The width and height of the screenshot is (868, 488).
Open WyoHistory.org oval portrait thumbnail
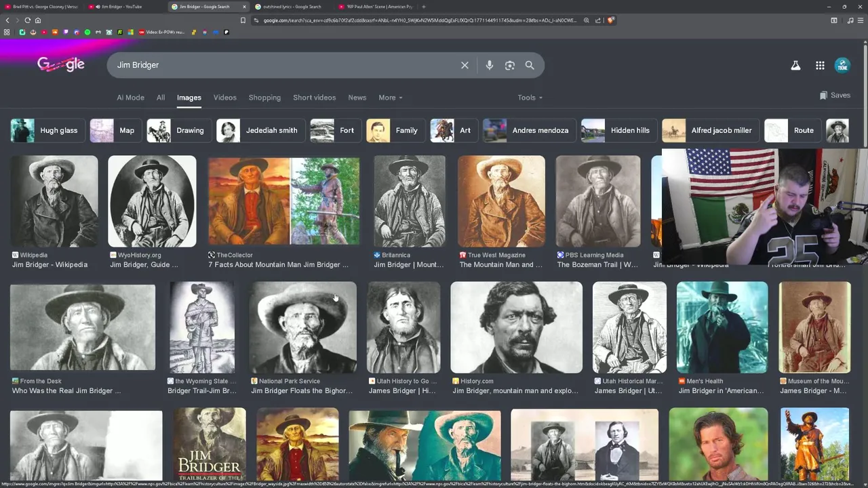tap(152, 201)
